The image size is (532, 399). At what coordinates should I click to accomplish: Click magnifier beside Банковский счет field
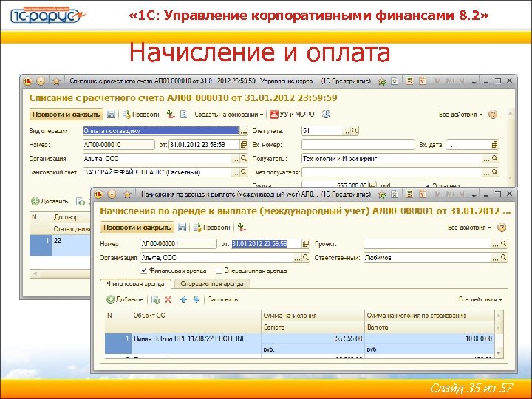point(244,172)
